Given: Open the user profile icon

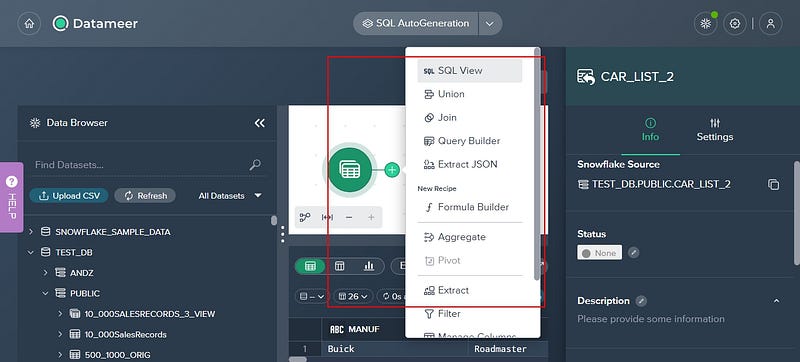Looking at the screenshot, I should click(770, 23).
